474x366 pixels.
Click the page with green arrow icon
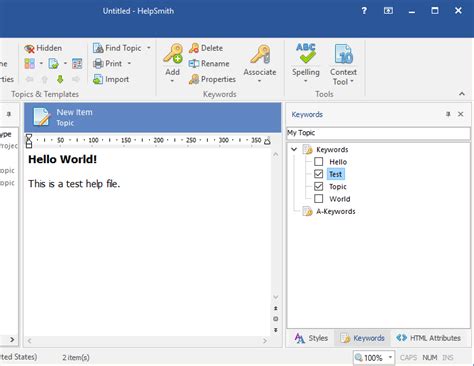coord(53,63)
